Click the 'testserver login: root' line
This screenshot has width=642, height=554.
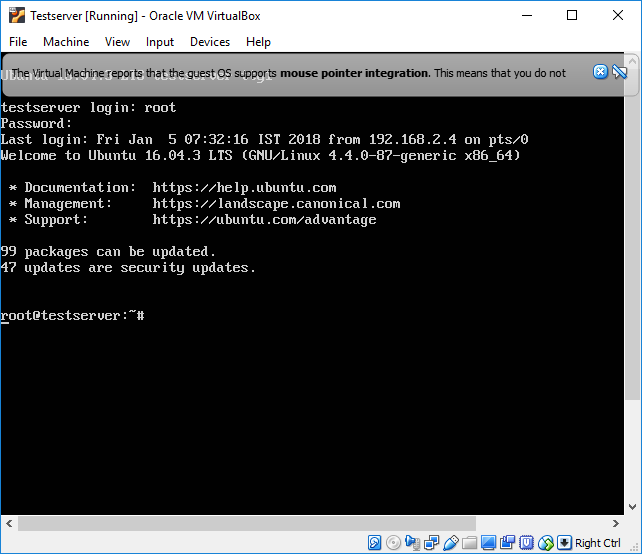[88, 107]
